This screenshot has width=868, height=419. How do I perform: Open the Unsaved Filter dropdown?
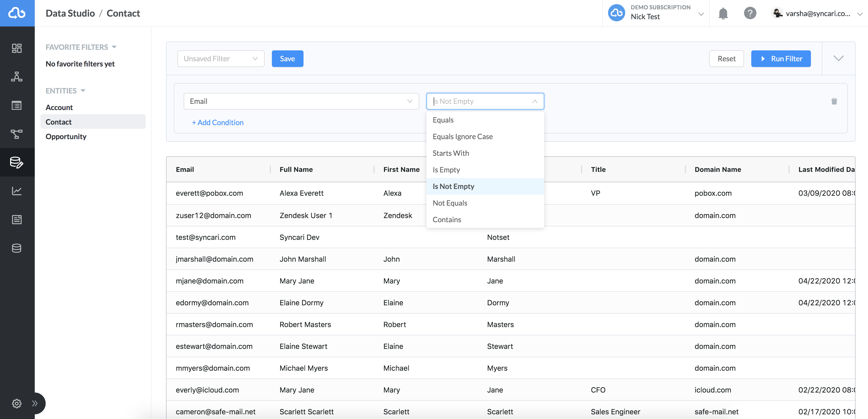coord(221,59)
